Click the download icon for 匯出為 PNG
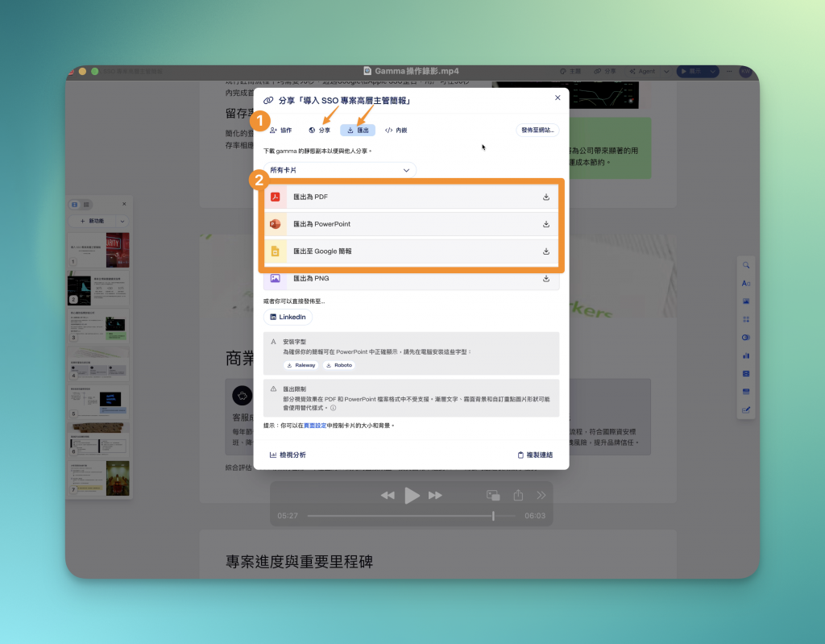Screen dimensions: 825x644 [546, 279]
